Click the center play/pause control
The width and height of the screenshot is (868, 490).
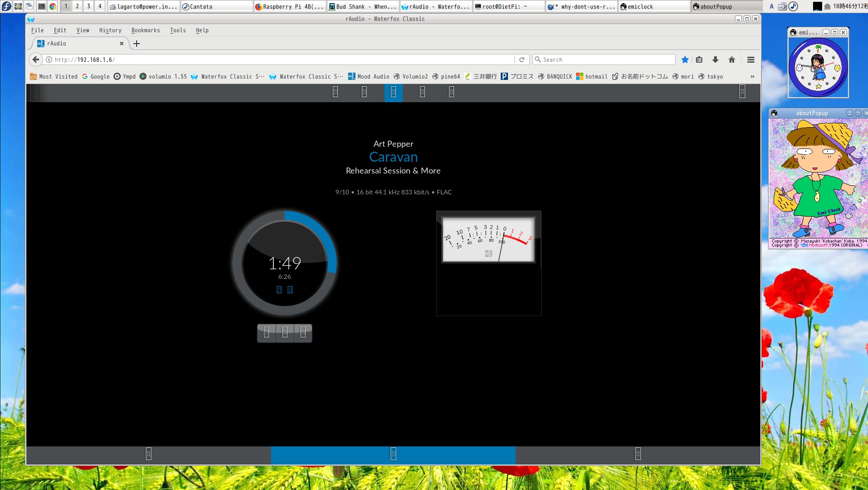click(x=285, y=332)
